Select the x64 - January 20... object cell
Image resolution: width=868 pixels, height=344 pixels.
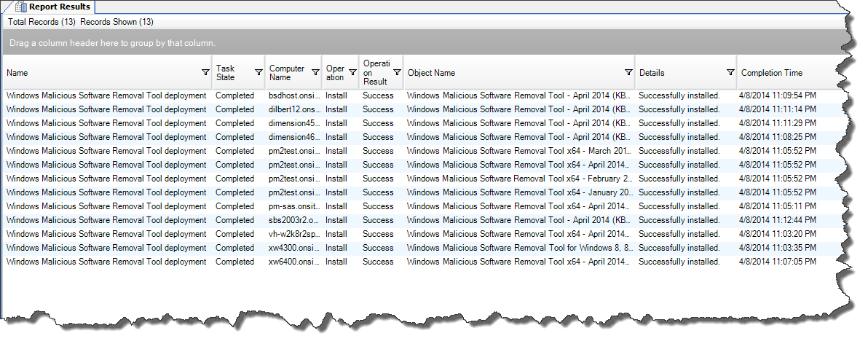pyautogui.click(x=520, y=192)
